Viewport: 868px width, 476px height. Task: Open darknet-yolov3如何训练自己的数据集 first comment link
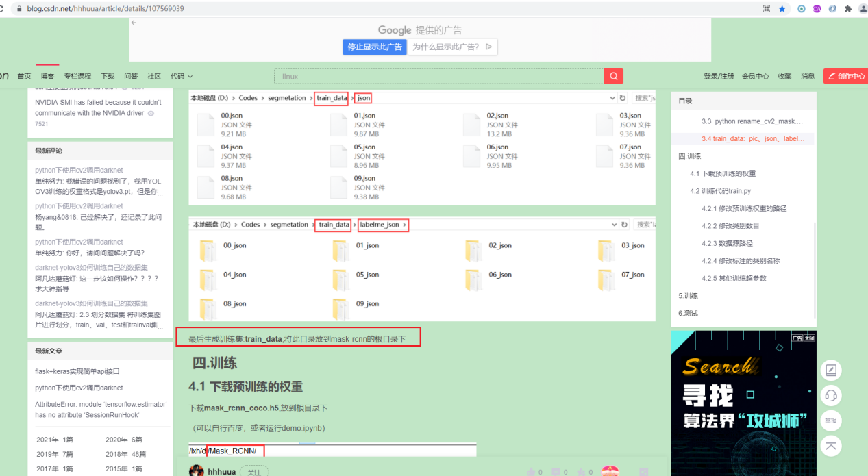[91, 267]
